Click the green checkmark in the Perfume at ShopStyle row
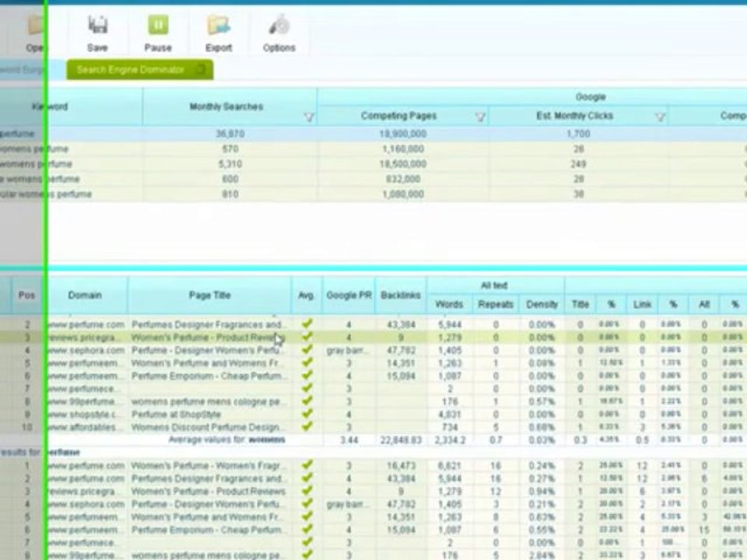 click(x=307, y=413)
